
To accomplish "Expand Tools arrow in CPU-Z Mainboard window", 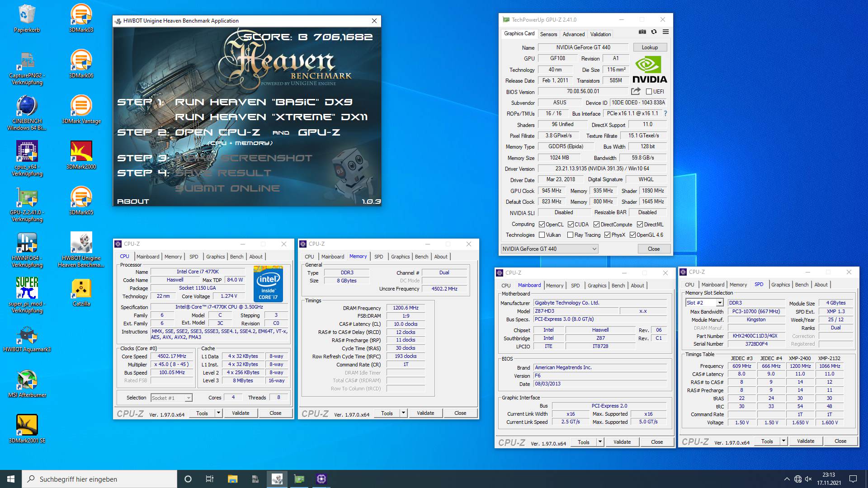I will coord(600,442).
